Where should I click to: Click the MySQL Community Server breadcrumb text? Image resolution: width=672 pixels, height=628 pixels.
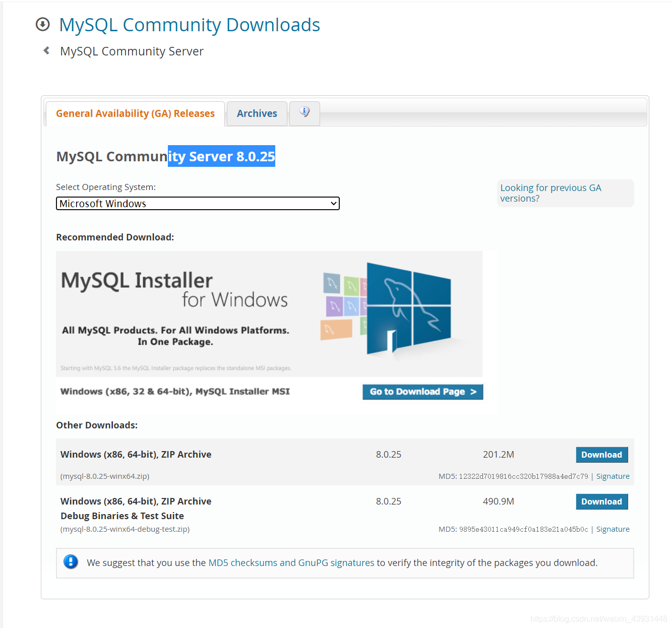tap(132, 51)
